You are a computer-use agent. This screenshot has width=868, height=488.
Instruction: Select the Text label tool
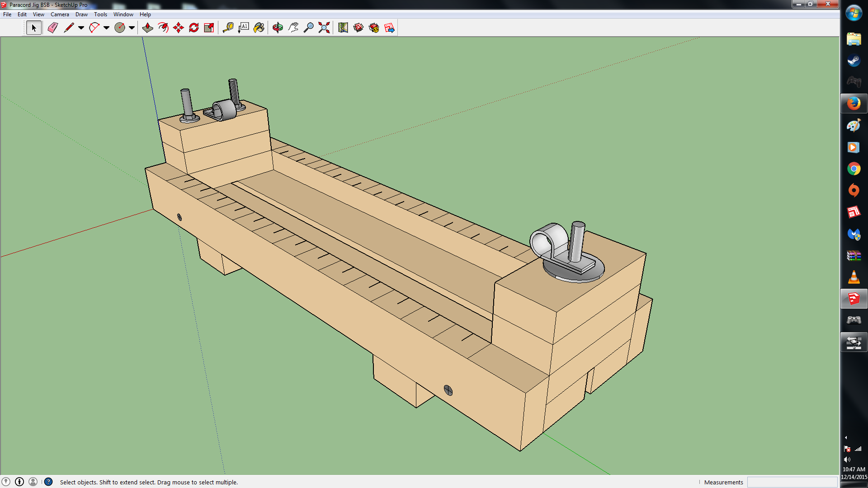click(x=244, y=28)
